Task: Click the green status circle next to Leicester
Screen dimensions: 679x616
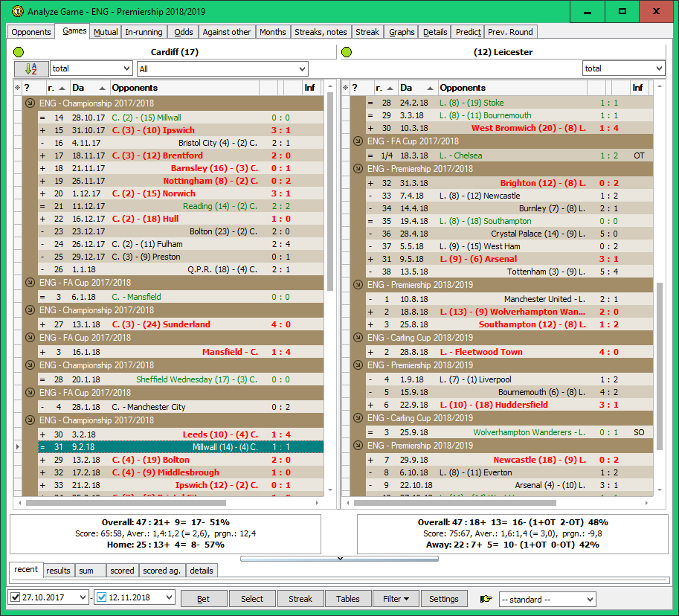Action: coord(345,52)
